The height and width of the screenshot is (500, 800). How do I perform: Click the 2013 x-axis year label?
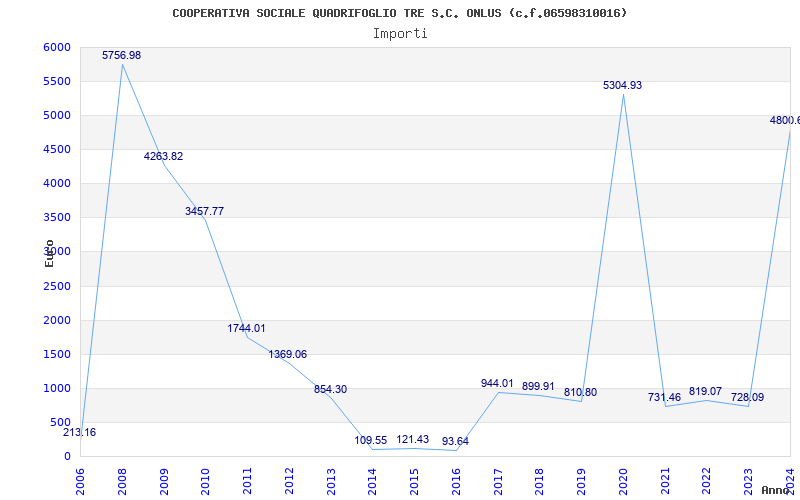point(331,481)
